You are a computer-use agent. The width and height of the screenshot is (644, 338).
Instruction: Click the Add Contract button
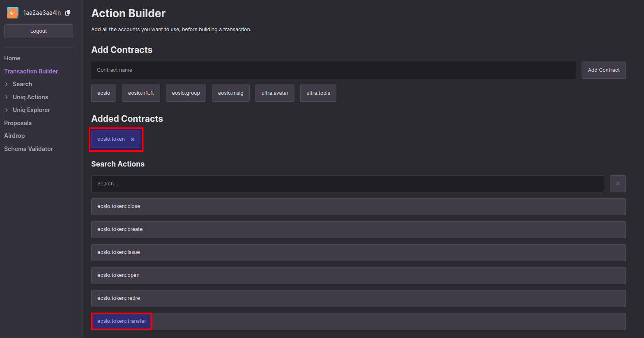(x=603, y=70)
